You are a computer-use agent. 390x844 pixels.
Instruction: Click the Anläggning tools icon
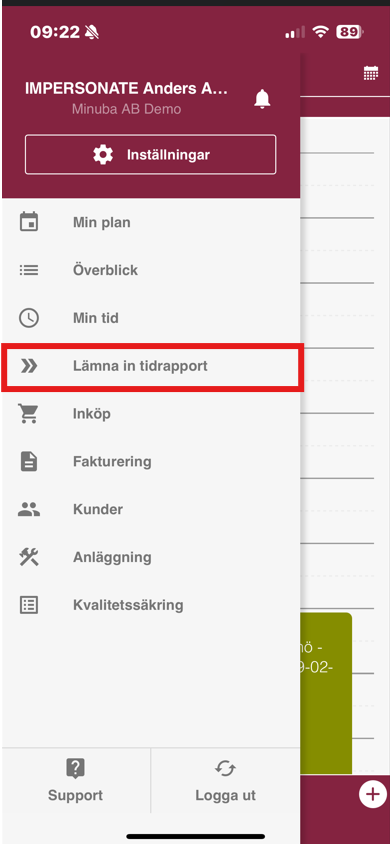click(x=29, y=557)
